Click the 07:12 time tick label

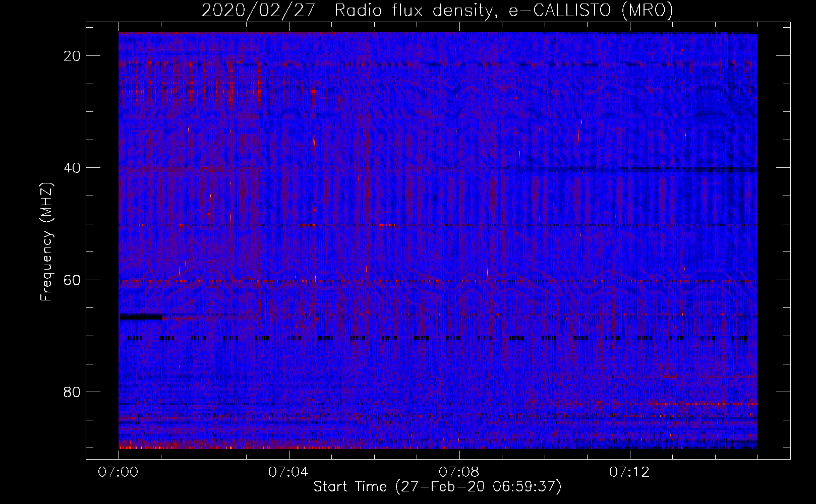tap(629, 472)
